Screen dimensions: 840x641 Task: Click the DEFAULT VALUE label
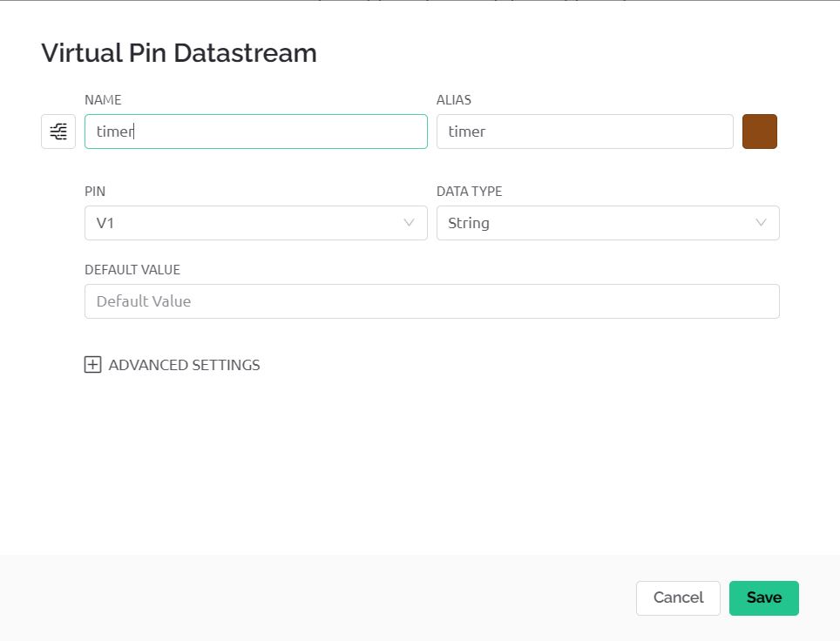(132, 270)
